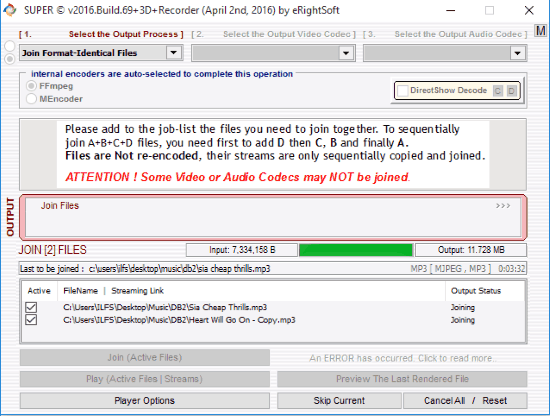Expand the Output Audio Codec dropdown
550x416 pixels.
[517, 53]
